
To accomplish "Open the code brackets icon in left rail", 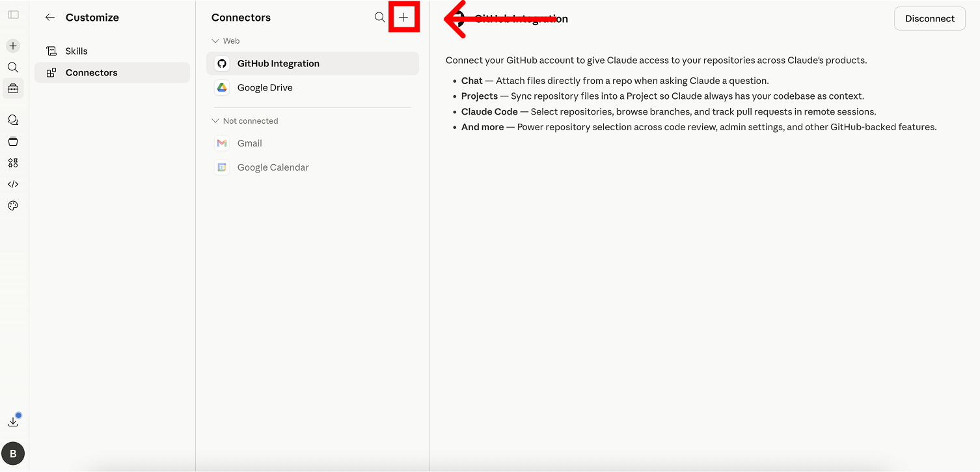I will (x=13, y=184).
